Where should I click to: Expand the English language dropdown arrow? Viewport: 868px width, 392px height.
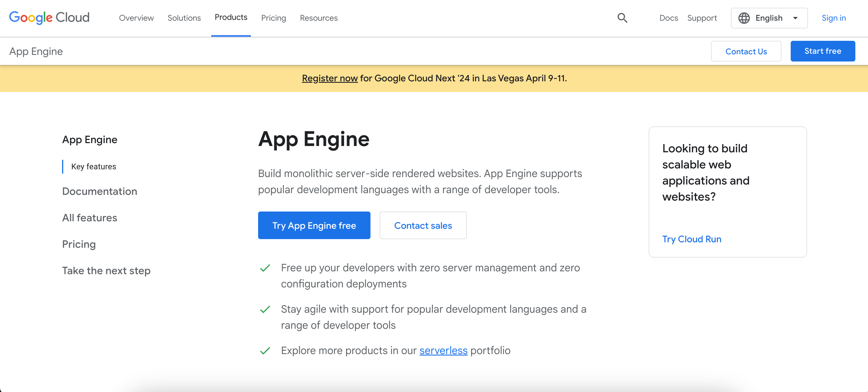pos(795,18)
